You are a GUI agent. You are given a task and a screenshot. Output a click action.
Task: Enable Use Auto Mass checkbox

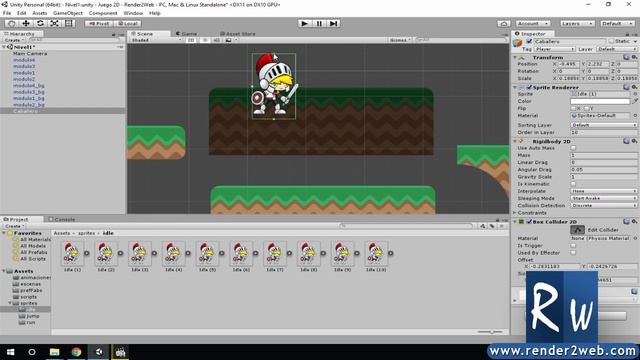click(x=573, y=148)
